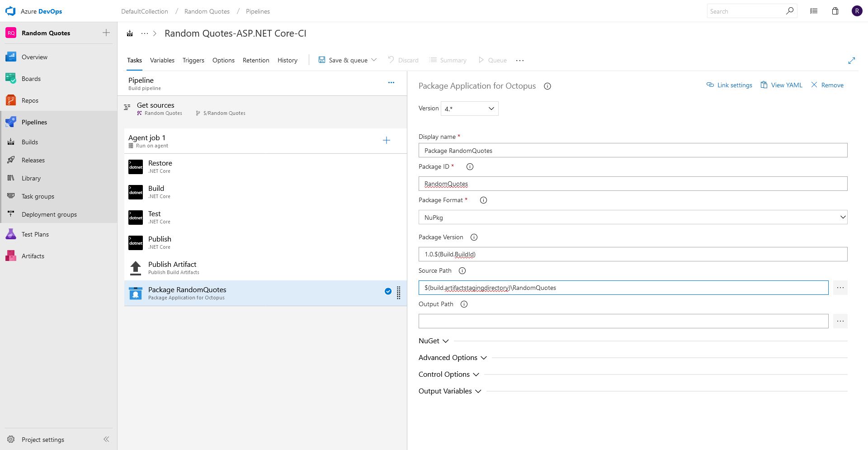The height and width of the screenshot is (450, 868).
Task: Show Package ID info tooltip
Action: (x=470, y=167)
